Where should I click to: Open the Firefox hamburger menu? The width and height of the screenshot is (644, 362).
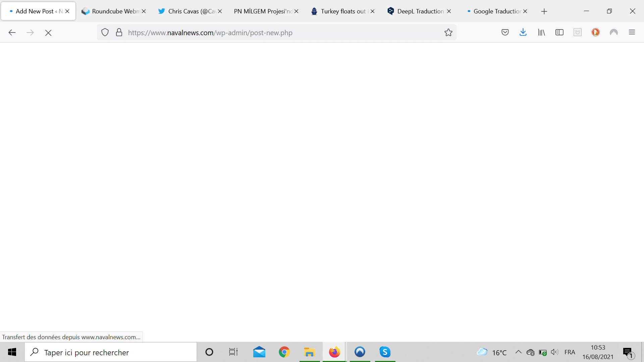632,33
